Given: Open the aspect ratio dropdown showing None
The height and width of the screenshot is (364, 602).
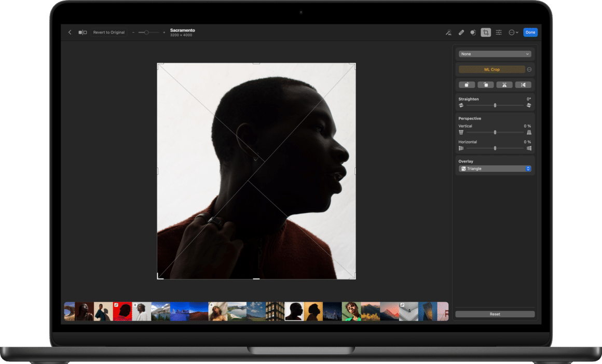Looking at the screenshot, I should point(494,53).
